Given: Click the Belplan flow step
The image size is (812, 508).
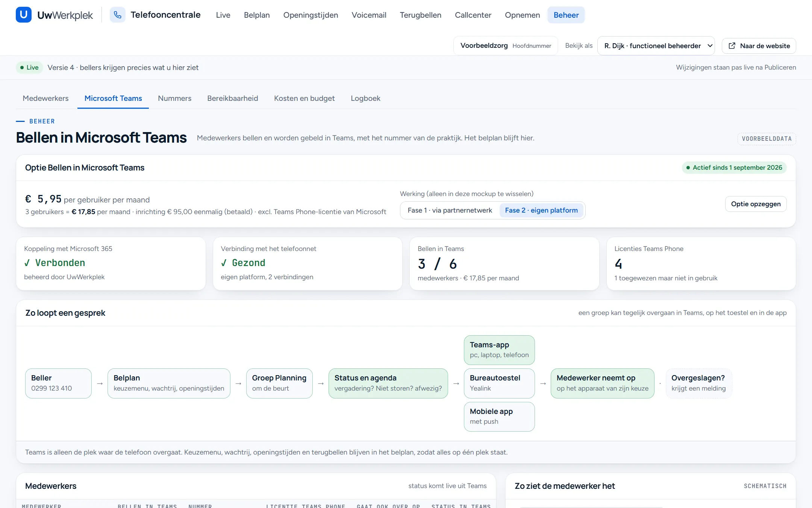Looking at the screenshot, I should click(169, 383).
